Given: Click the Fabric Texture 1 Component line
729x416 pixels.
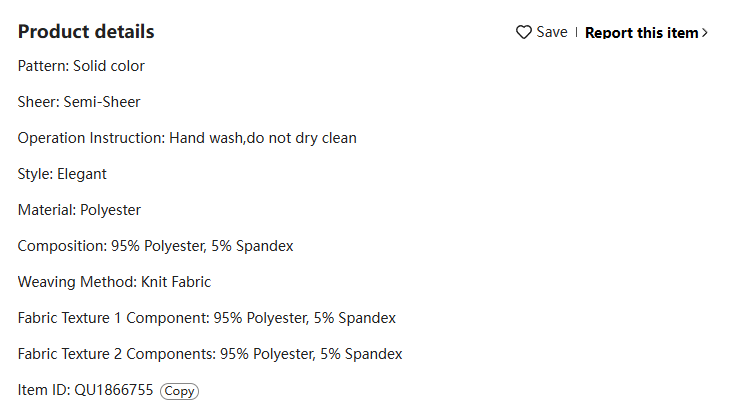Looking at the screenshot, I should pyautogui.click(x=206, y=318).
